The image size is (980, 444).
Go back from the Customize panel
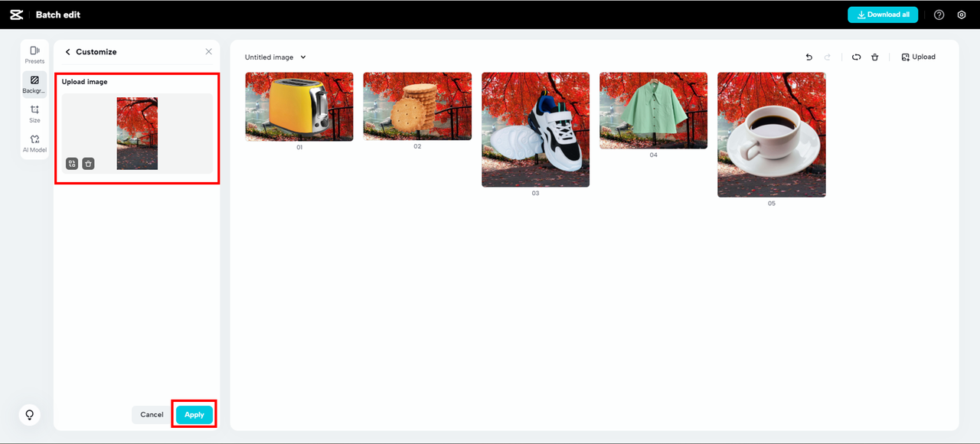67,52
